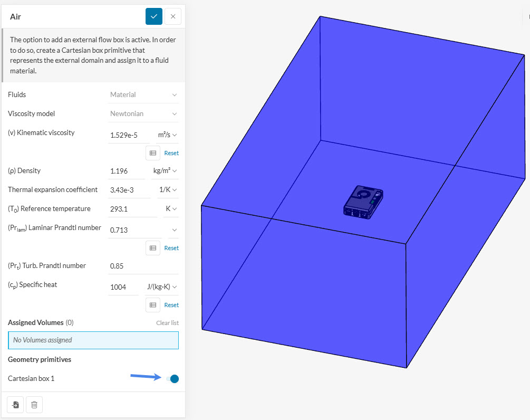Image resolution: width=530 pixels, height=420 pixels.
Task: Open the specific heat unit J/(kg·K) dropdown
Action: click(161, 287)
